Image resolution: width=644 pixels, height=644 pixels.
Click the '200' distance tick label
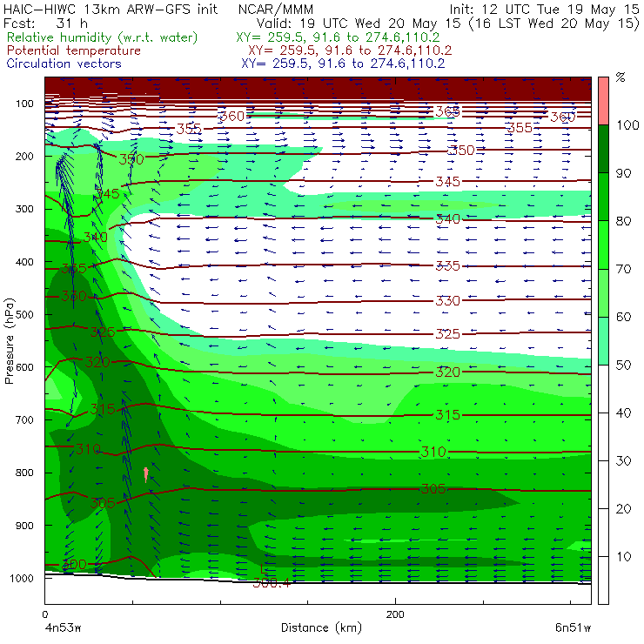click(x=395, y=614)
